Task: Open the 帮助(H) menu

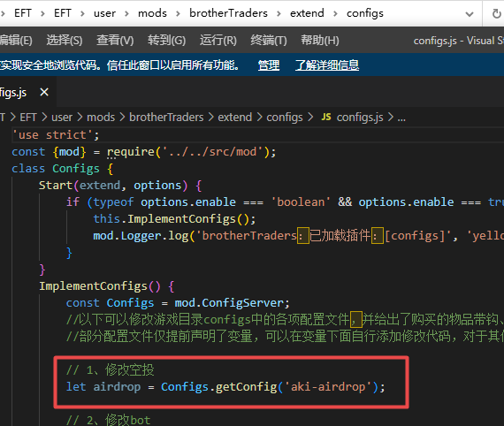Action: click(320, 41)
